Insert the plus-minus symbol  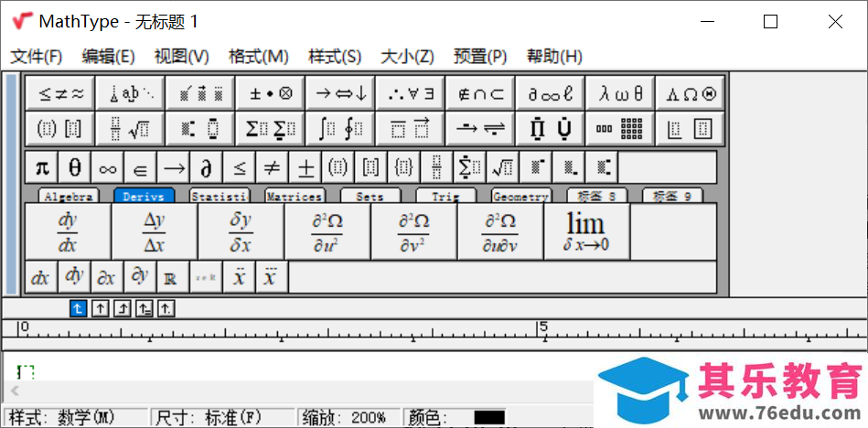305,167
